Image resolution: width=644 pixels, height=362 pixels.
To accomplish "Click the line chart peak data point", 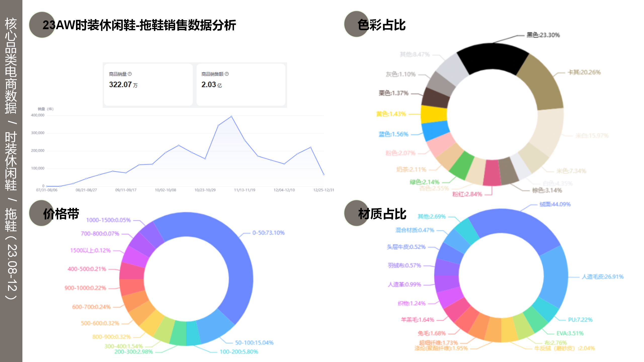I will point(231,116).
